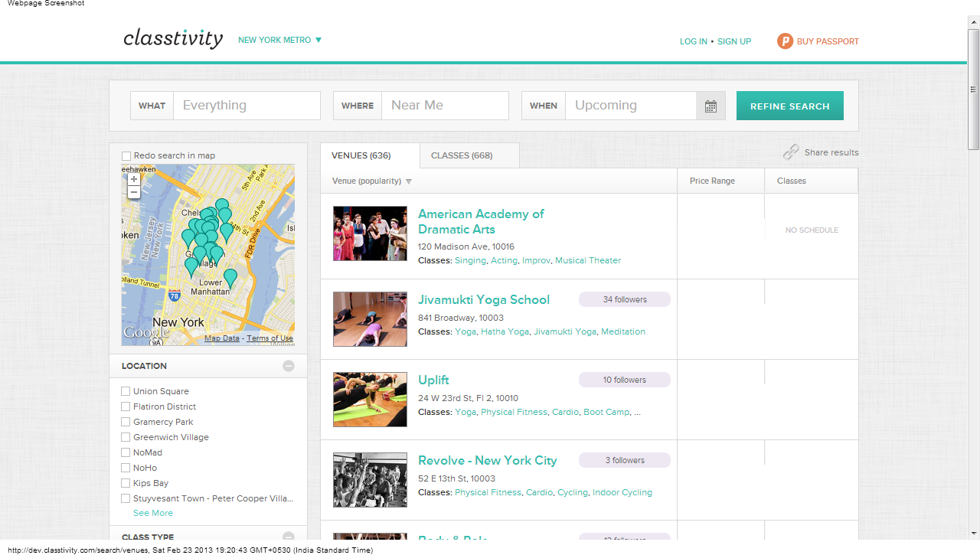Click the Buy Passport P icon
Image resolution: width=980 pixels, height=555 pixels.
tap(785, 41)
